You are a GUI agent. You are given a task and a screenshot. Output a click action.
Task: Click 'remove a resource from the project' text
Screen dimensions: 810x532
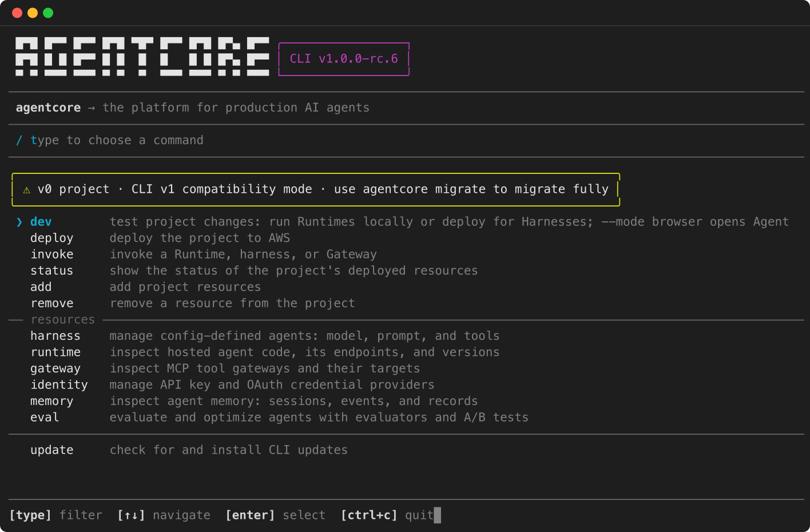coord(232,303)
